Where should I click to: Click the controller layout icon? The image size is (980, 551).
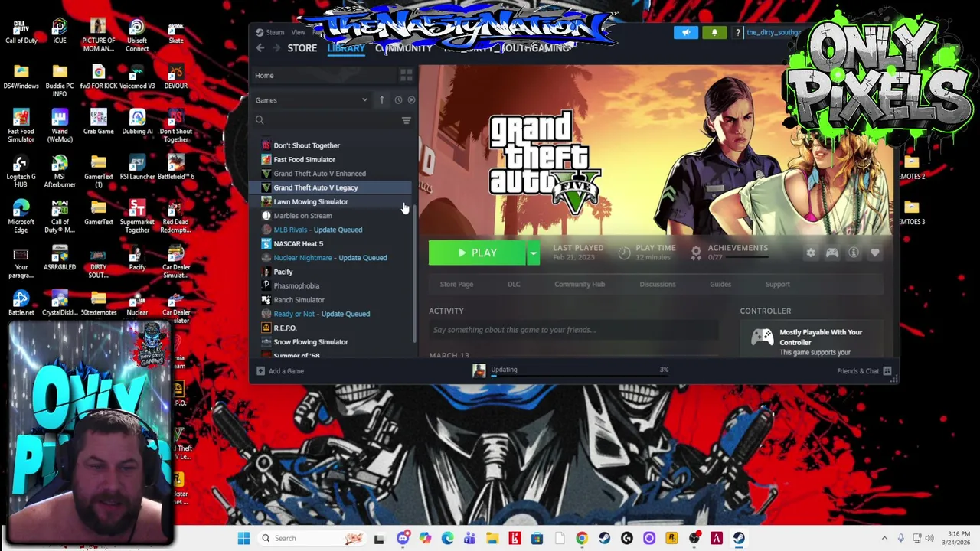coord(832,253)
